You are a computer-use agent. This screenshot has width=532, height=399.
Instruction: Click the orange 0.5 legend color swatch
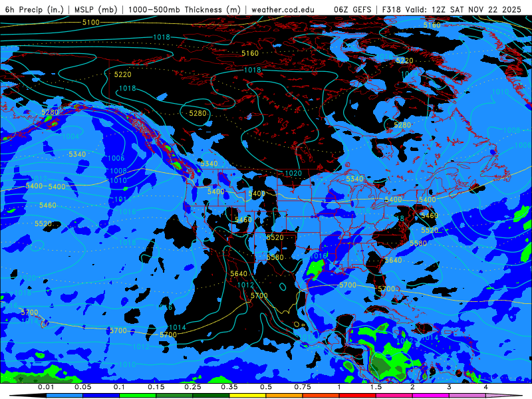285,396
